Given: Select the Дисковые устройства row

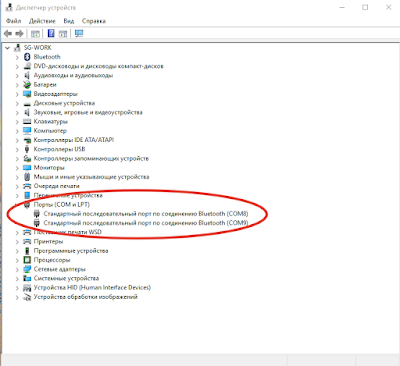Looking at the screenshot, I should [64, 103].
